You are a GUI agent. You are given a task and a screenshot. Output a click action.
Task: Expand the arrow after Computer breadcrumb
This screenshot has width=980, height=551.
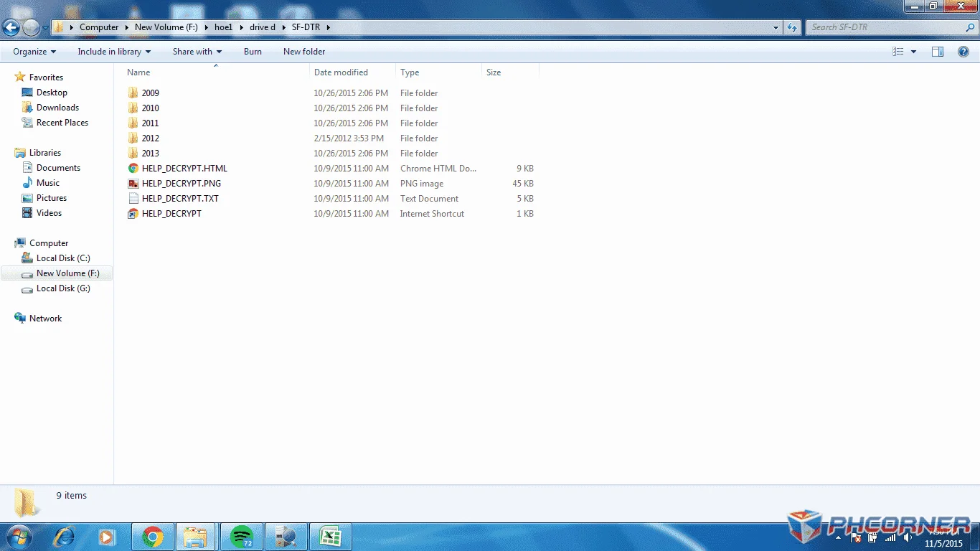point(127,27)
